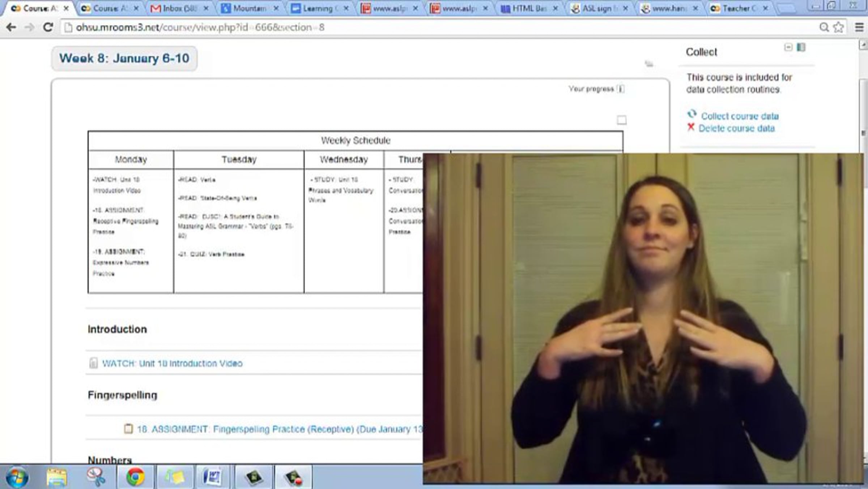Reload the page with the refresh icon
The width and height of the screenshot is (868, 489).
coord(48,27)
